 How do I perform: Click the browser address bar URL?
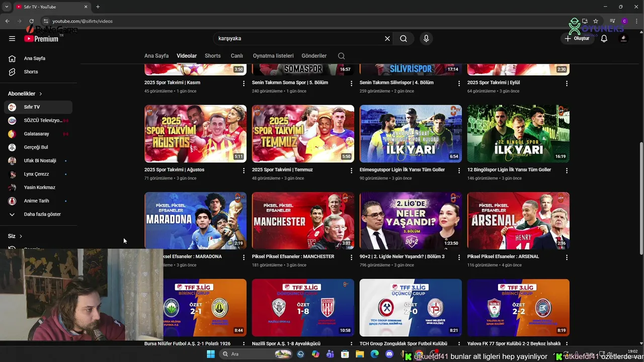(83, 21)
